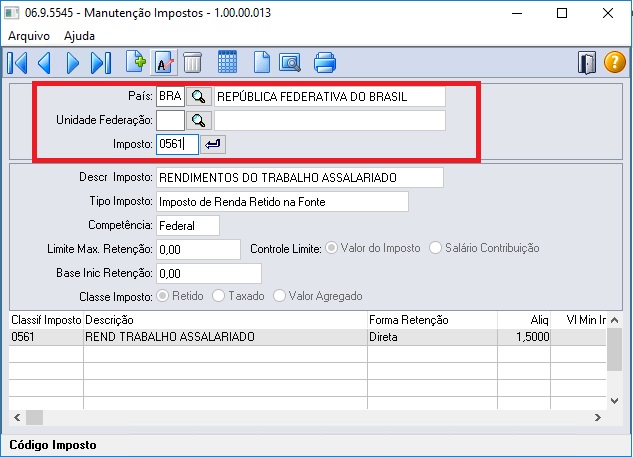Open the blue grid table icon
The image size is (633, 457).
(x=227, y=62)
